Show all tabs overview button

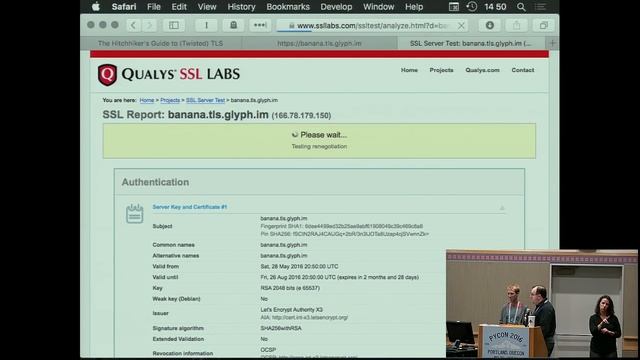543,25
